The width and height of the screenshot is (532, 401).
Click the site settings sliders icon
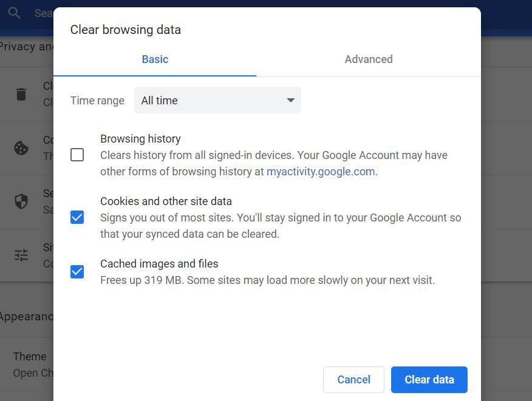tap(21, 255)
